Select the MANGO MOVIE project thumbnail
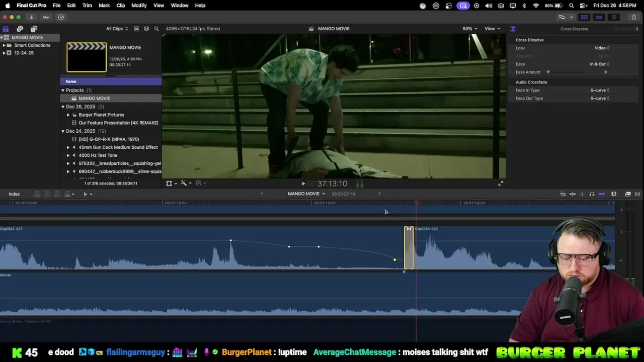The image size is (644, 362). click(87, 57)
